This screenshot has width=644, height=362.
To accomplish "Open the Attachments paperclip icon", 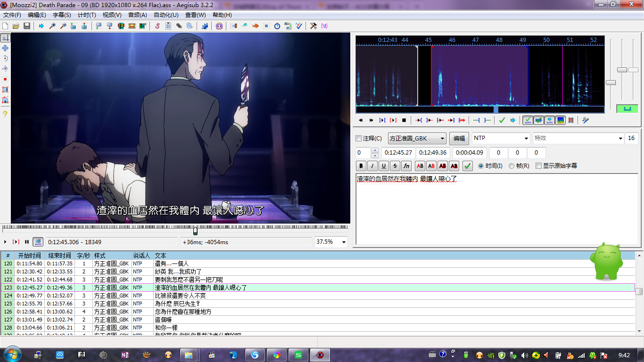I will click(x=179, y=26).
